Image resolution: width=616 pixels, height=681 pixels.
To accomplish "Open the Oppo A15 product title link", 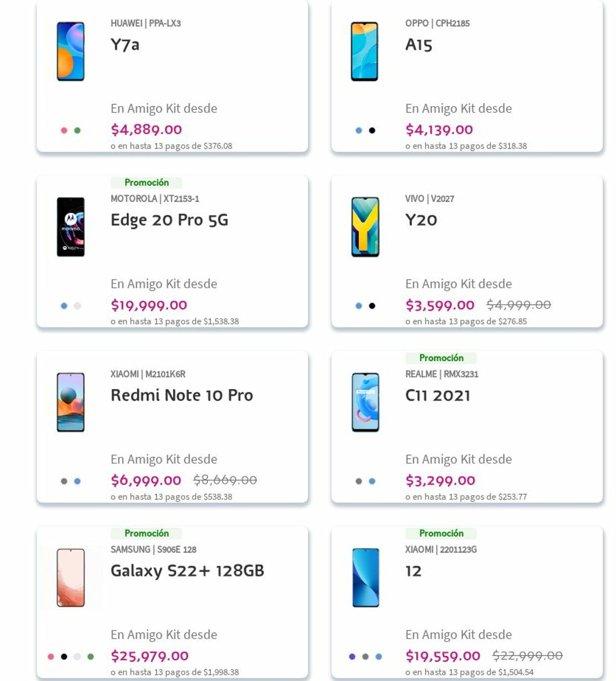I will [417, 46].
